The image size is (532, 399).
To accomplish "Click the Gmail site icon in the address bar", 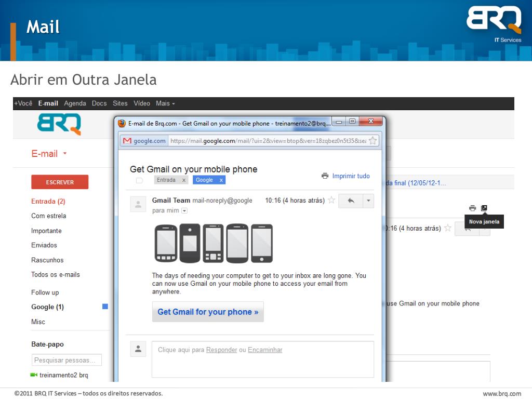I will click(127, 141).
